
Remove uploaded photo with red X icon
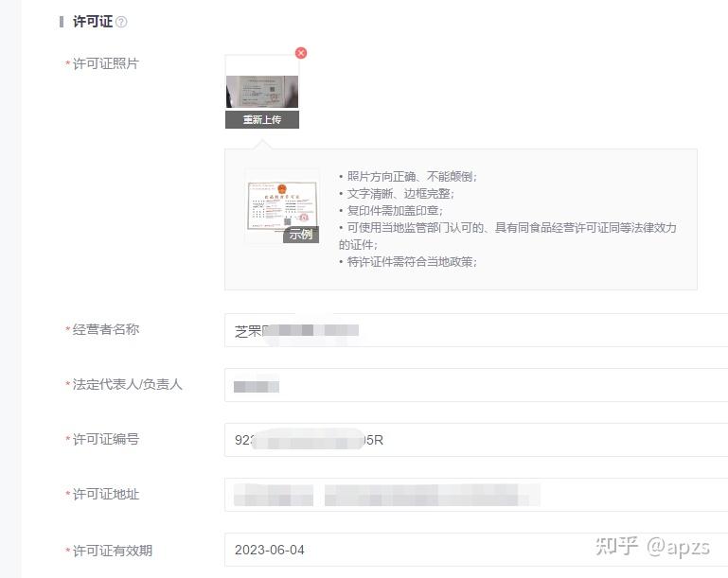301,53
